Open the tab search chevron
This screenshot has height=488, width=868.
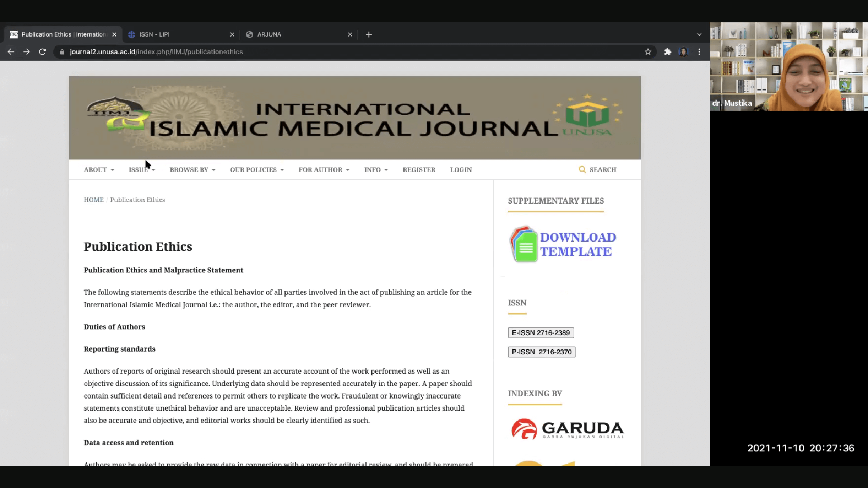point(699,34)
